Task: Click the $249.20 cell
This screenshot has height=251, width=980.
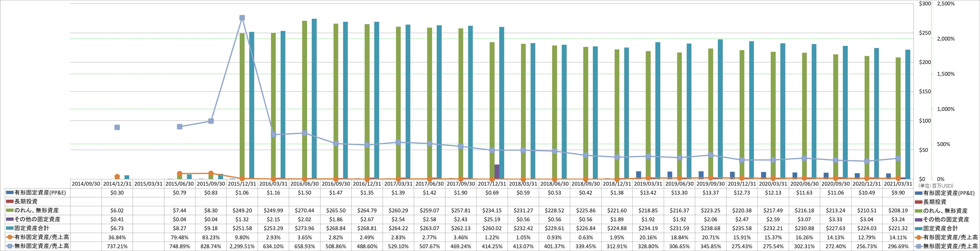Action: coord(242,211)
